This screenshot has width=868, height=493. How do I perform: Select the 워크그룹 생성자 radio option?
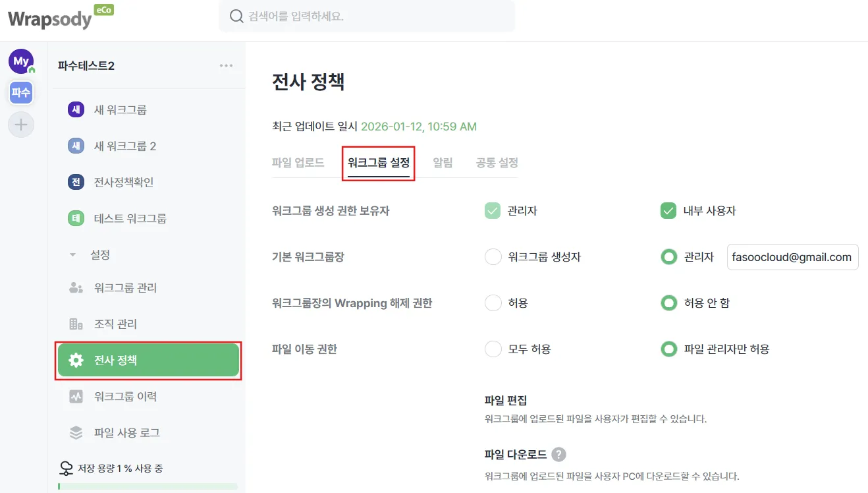(493, 257)
